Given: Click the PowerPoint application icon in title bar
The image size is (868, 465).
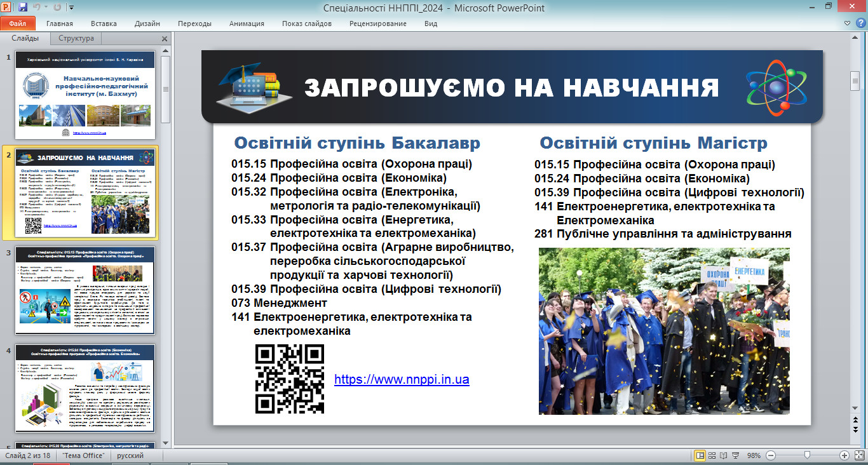Looking at the screenshot, I should pyautogui.click(x=7, y=7).
